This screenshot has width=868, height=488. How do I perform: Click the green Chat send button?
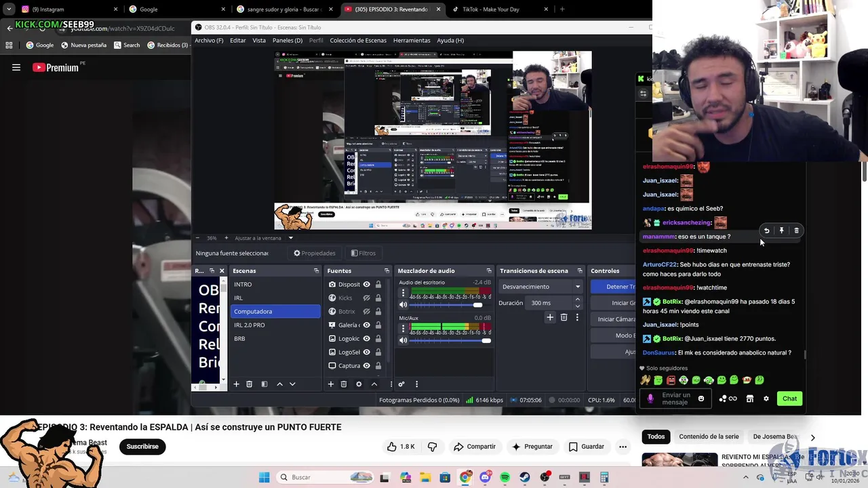click(789, 399)
